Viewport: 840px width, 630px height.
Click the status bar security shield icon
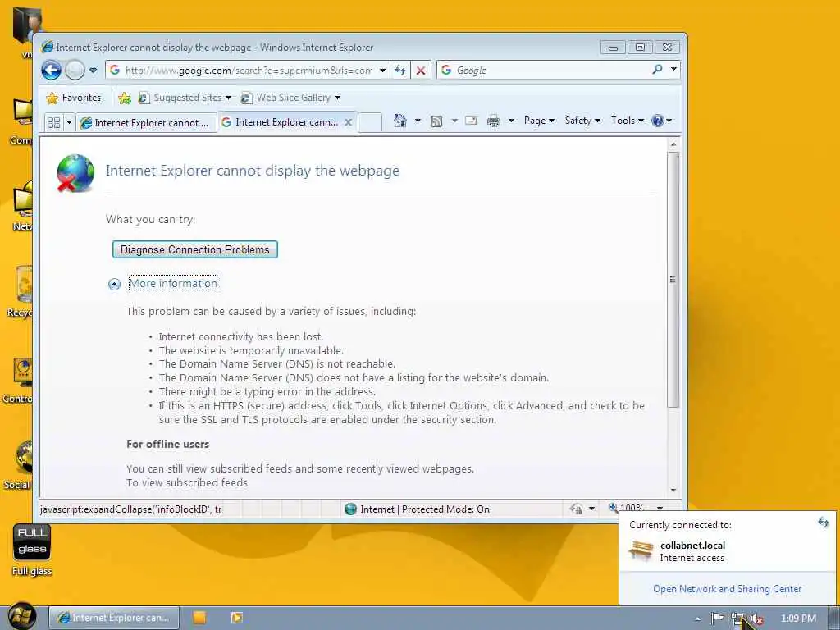[x=576, y=509]
